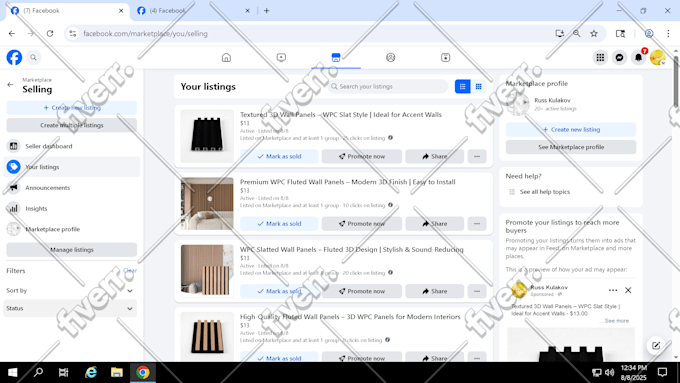
Task: Expand See more in ad preview
Action: (616, 321)
